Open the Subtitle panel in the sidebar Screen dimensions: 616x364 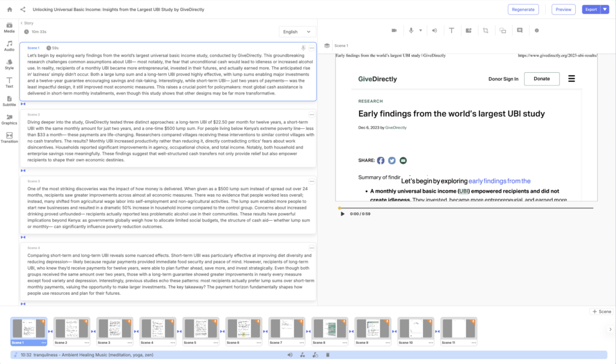click(x=9, y=102)
